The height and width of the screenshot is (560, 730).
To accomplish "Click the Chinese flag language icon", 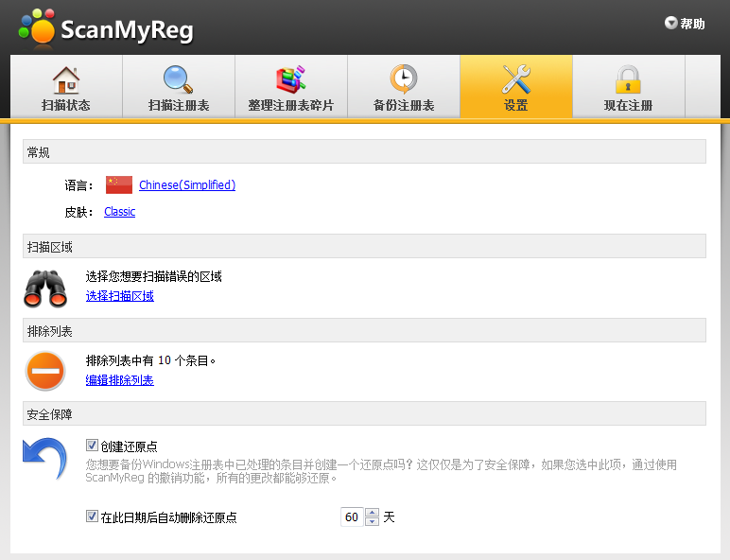I will (x=119, y=185).
